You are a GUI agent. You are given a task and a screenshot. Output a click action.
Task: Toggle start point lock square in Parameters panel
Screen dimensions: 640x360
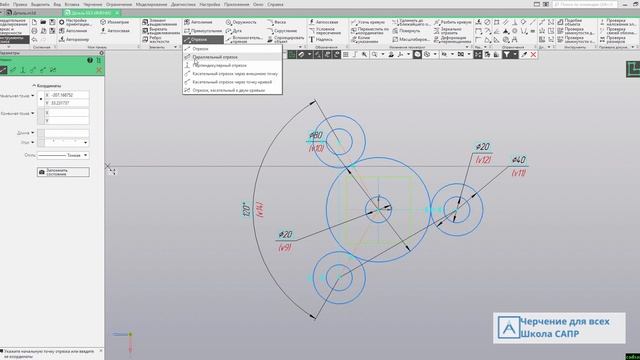pyautogui.click(x=41, y=99)
